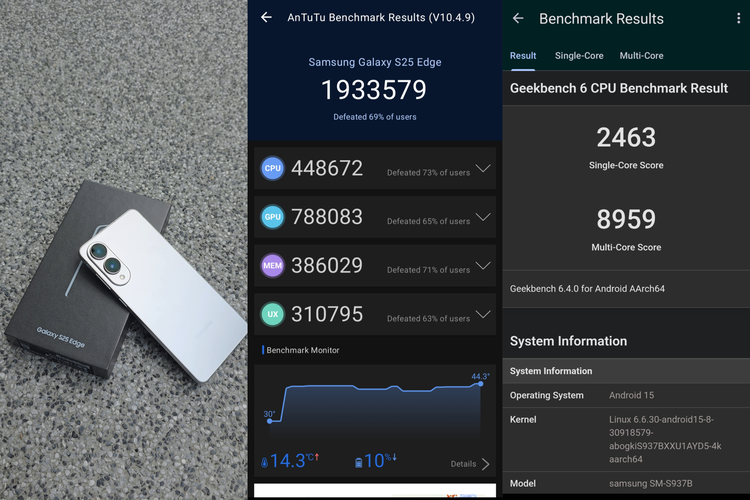Screen dimensions: 750x500
Task: Click the single-core score 2463
Action: [x=626, y=137]
